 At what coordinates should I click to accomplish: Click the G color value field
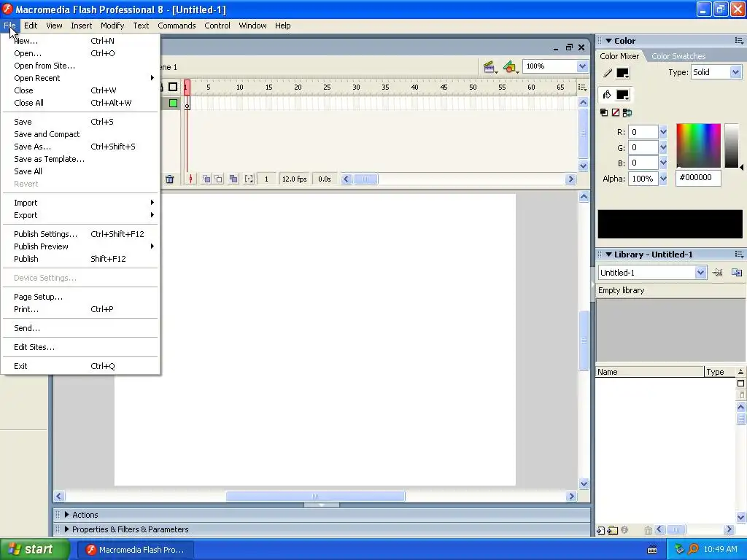(x=643, y=147)
